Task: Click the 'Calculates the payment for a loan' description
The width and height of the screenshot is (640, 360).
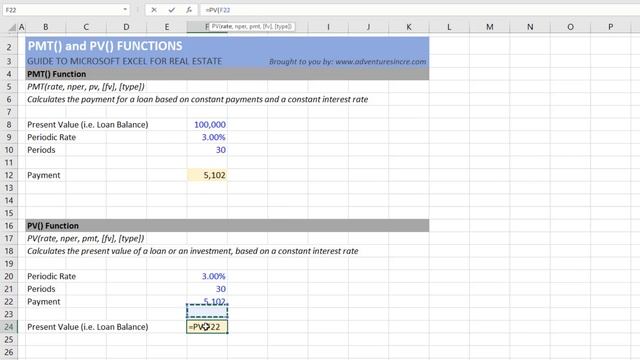Action: (198, 99)
